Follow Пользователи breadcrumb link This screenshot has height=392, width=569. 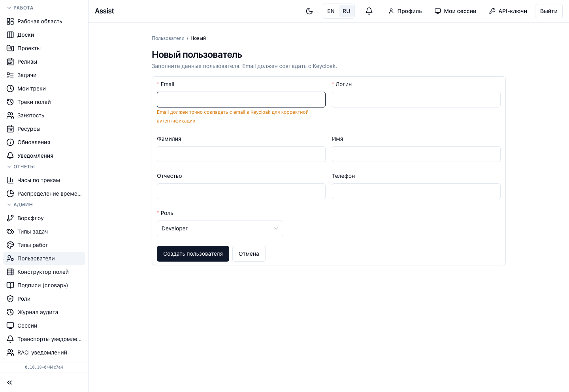tap(168, 38)
